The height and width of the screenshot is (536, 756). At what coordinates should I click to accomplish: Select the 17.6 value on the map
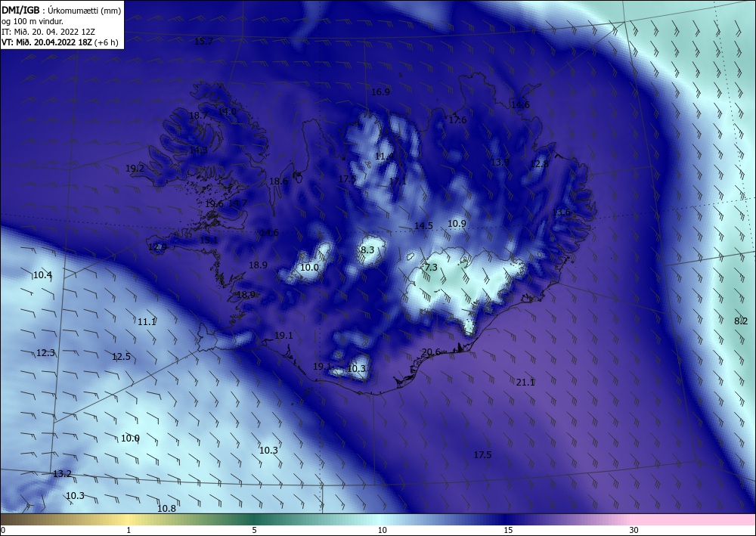point(457,120)
